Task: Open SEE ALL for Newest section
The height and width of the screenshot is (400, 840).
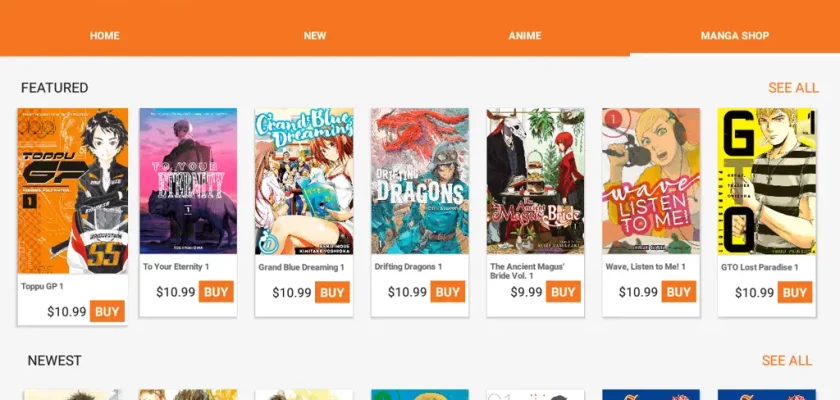Action: (x=786, y=360)
